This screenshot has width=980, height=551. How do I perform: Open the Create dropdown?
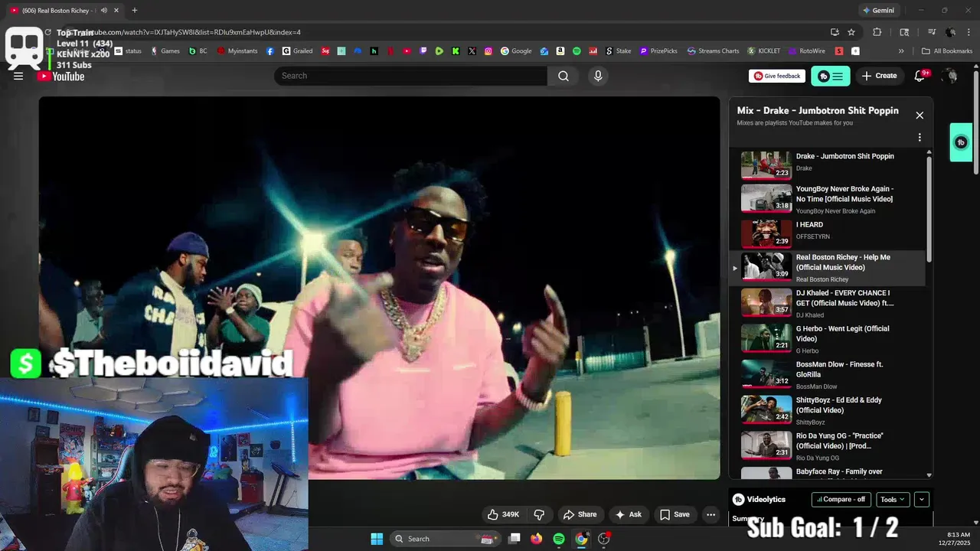(879, 76)
